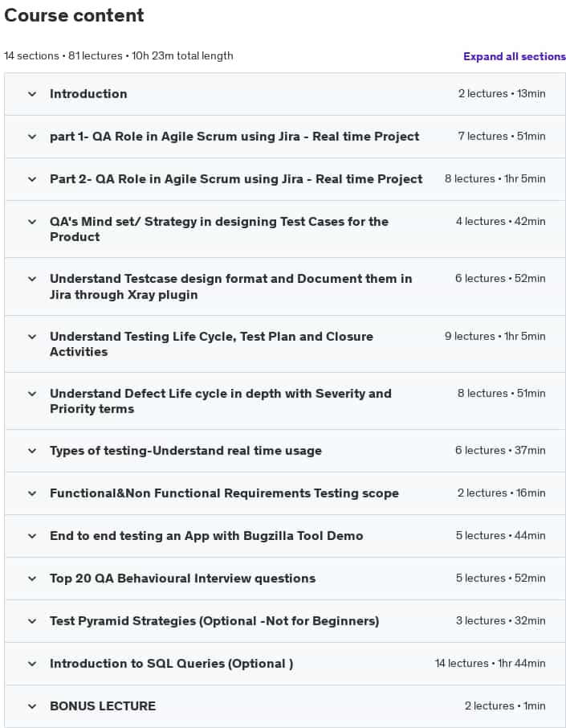Expand the Introduction section chevron
This screenshot has width=566, height=728.
tap(32, 94)
